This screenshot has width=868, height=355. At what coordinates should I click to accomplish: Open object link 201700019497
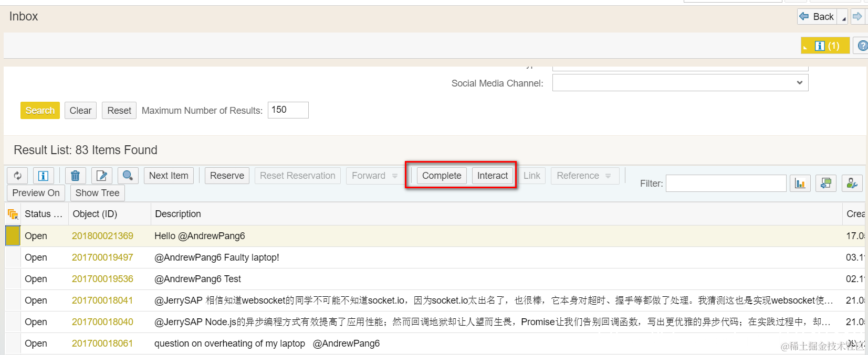click(x=102, y=257)
